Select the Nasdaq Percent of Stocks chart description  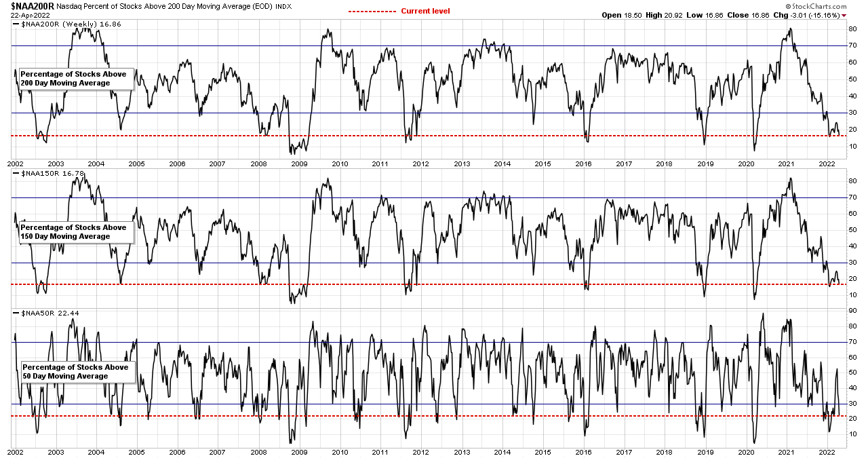point(165,6)
